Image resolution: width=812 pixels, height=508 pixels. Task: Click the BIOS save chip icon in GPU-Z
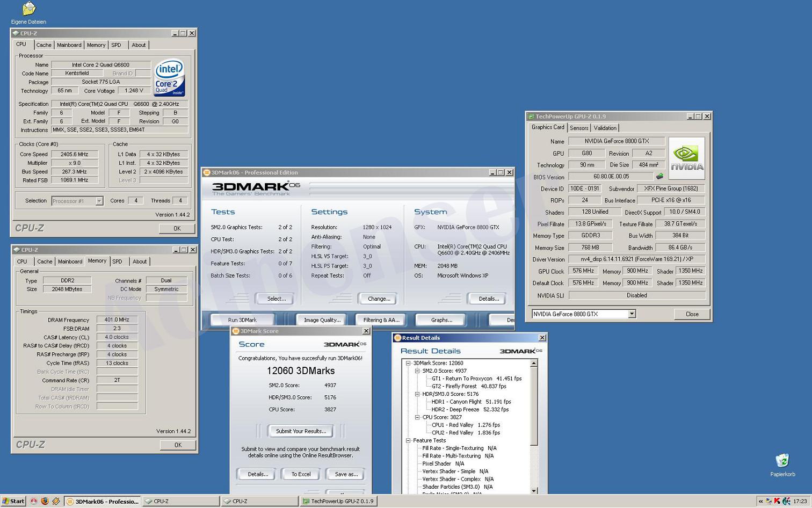pos(660,176)
